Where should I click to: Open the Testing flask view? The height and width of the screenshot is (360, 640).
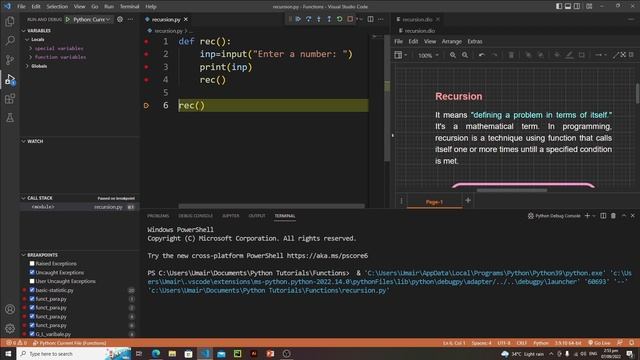pos(10,118)
